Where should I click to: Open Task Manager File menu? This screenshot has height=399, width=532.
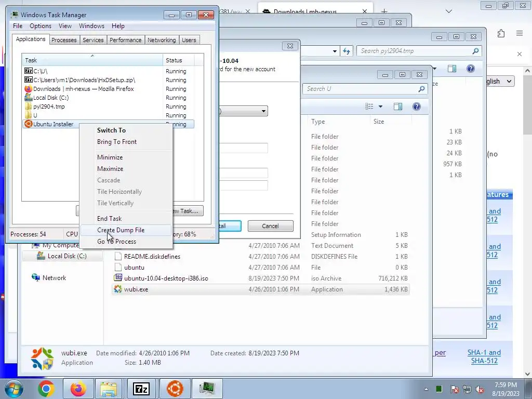18,26
